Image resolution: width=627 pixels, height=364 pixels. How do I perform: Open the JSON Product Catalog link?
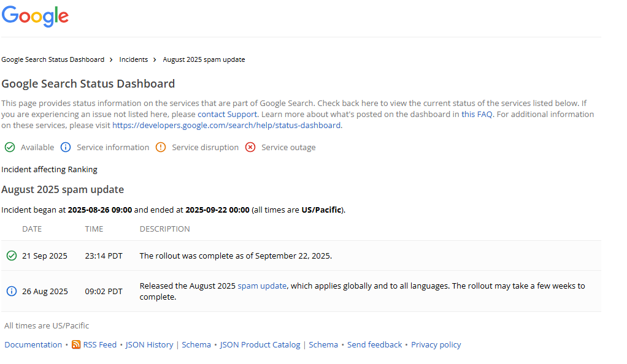click(x=260, y=345)
